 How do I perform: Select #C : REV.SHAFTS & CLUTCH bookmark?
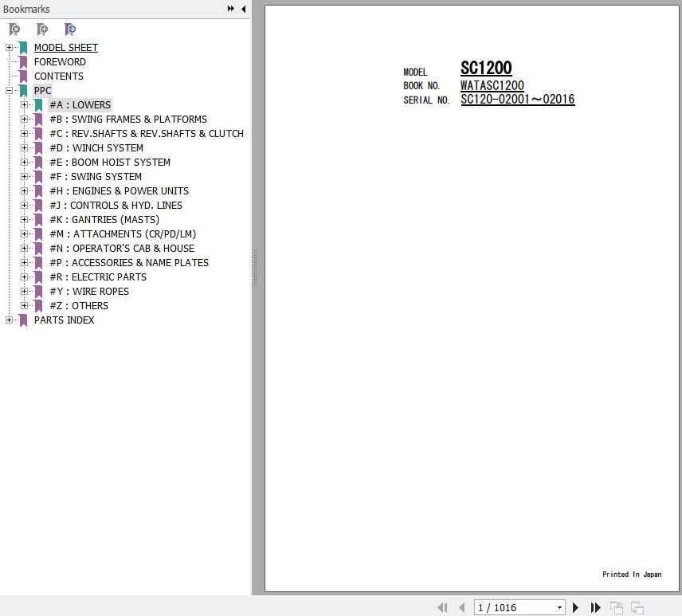147,134
